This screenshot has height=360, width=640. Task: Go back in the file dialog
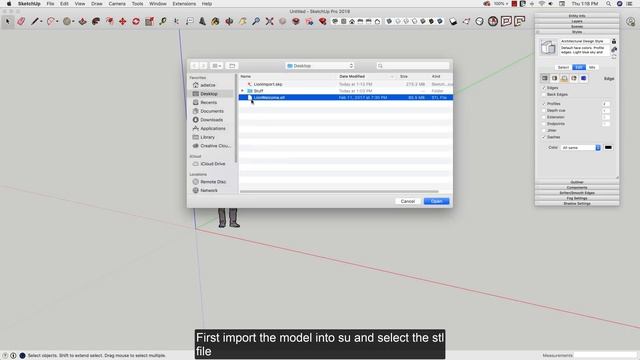(x=194, y=66)
